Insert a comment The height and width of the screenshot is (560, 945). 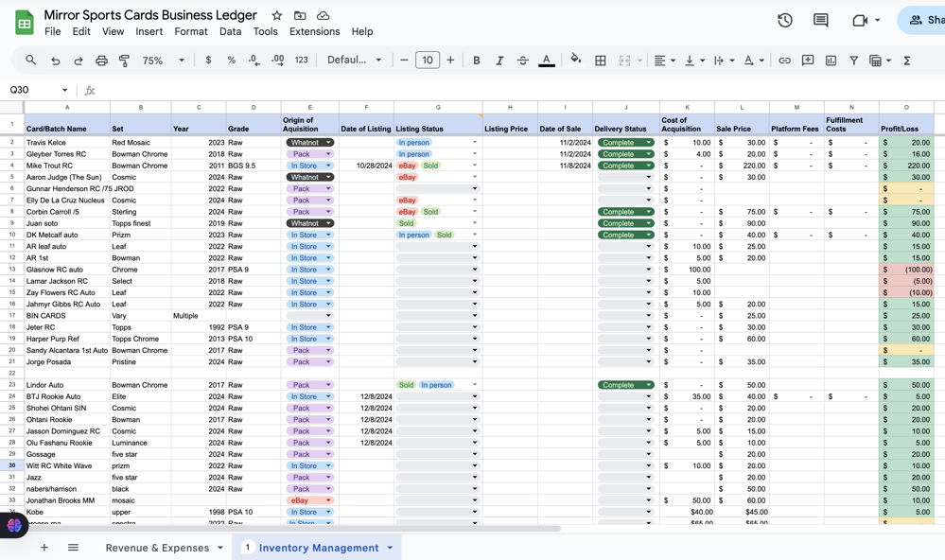(x=808, y=61)
